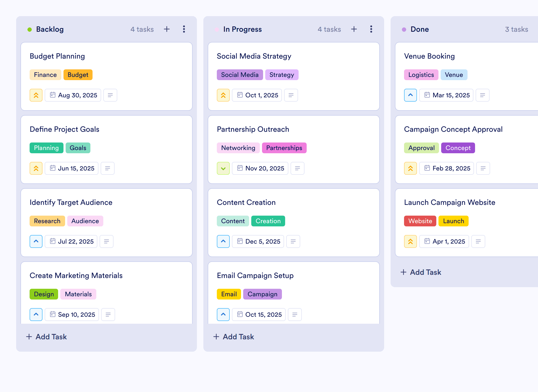Change low priority chevron on Partnership Outreach
The image size is (538, 392).
point(223,168)
